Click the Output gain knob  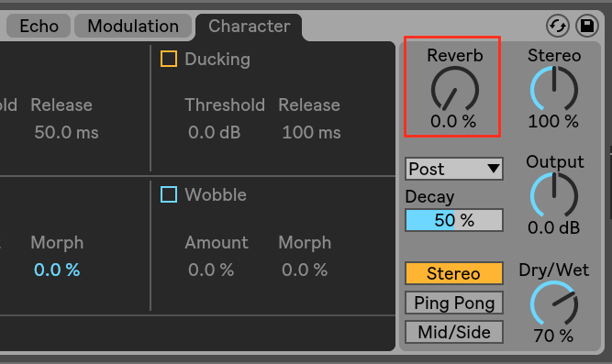[554, 195]
